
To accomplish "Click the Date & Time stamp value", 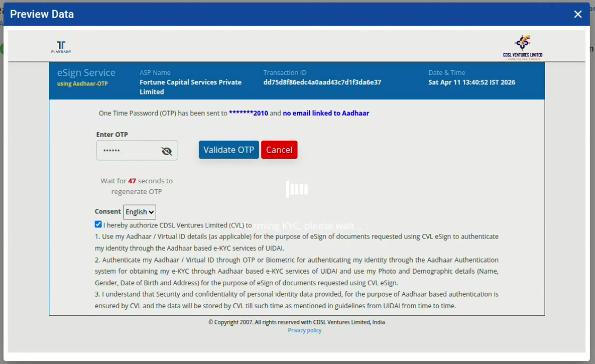I will [x=471, y=82].
